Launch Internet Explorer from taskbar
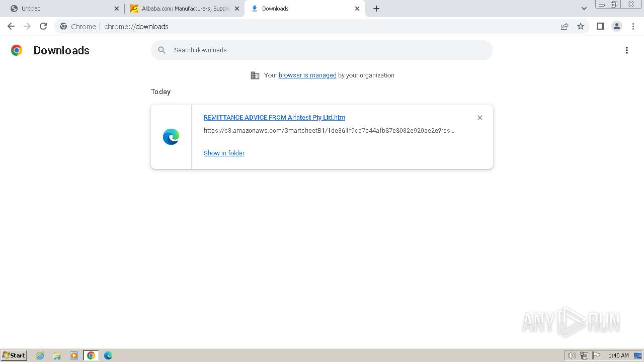644x362 pixels. coord(40,355)
